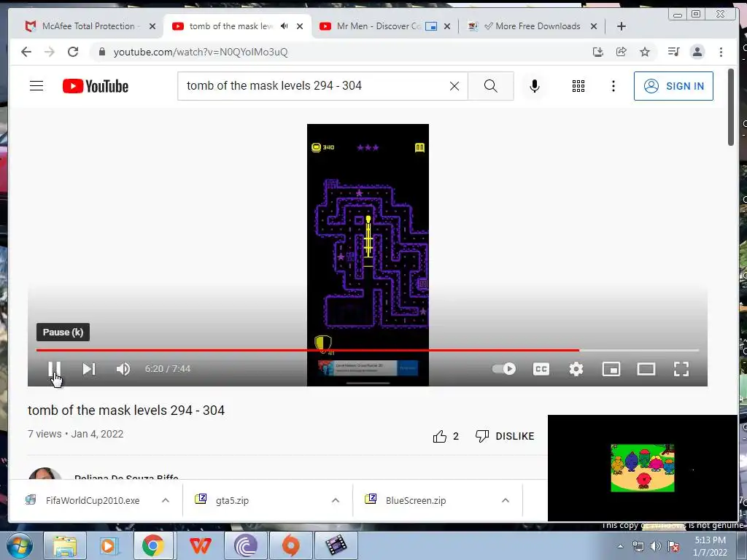Bookmark this page with the star
Image resolution: width=747 pixels, height=560 pixels.
645,52
